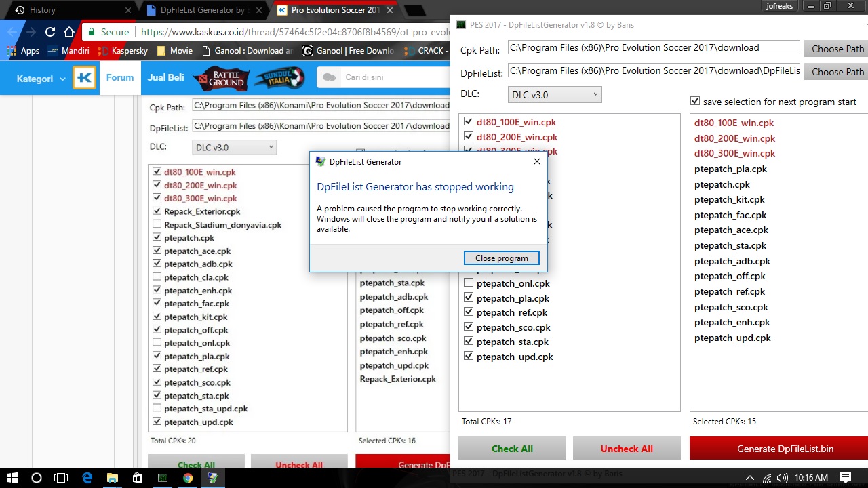This screenshot has width=868, height=488.
Task: Open the taskbar clock showing 10:16 AM
Action: tap(811, 478)
